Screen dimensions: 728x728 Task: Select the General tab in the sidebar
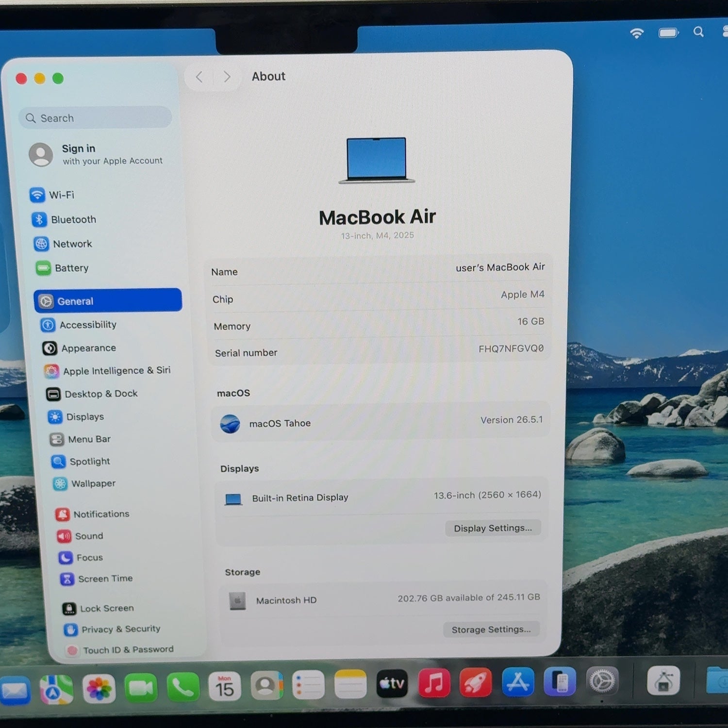click(108, 300)
